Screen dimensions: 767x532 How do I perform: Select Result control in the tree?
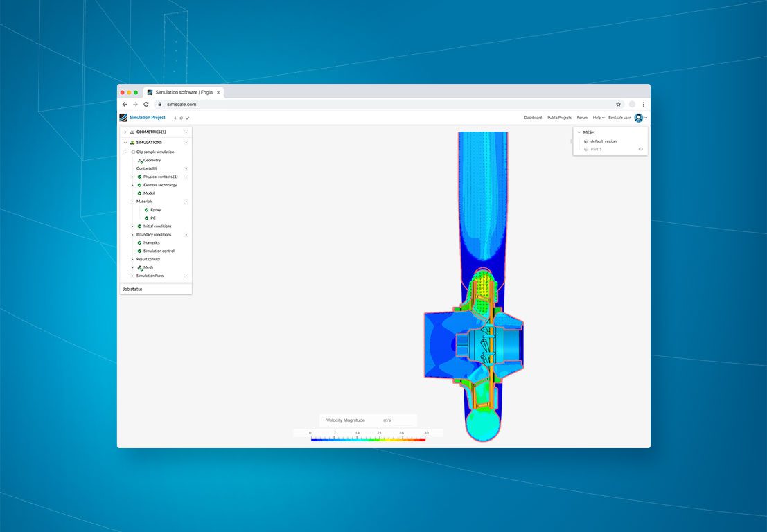[x=148, y=259]
